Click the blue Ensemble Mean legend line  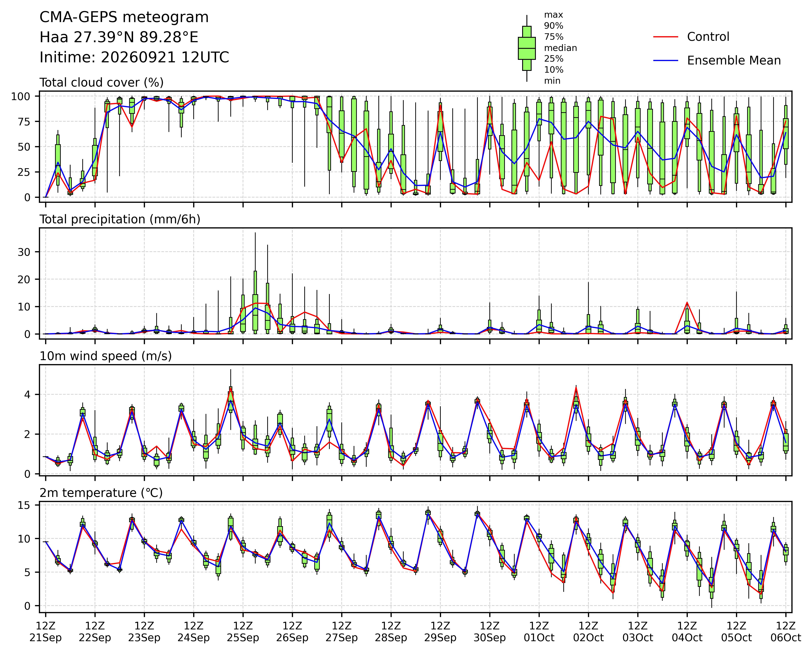pos(665,60)
